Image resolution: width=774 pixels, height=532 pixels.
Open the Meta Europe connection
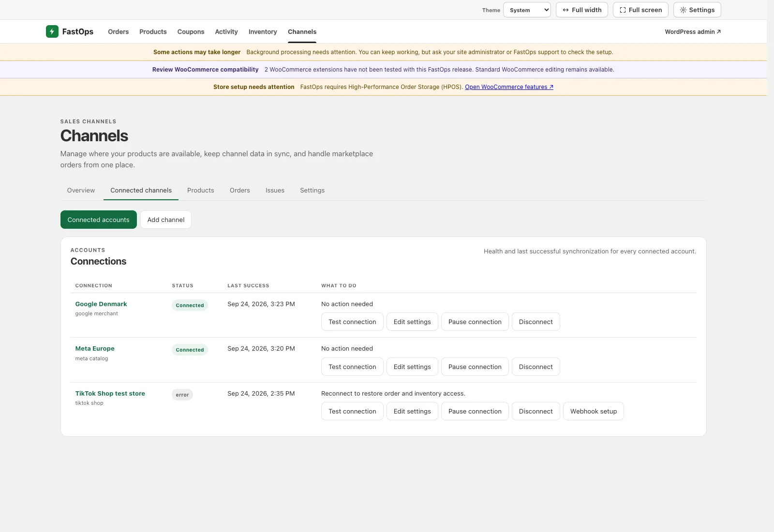pos(95,349)
